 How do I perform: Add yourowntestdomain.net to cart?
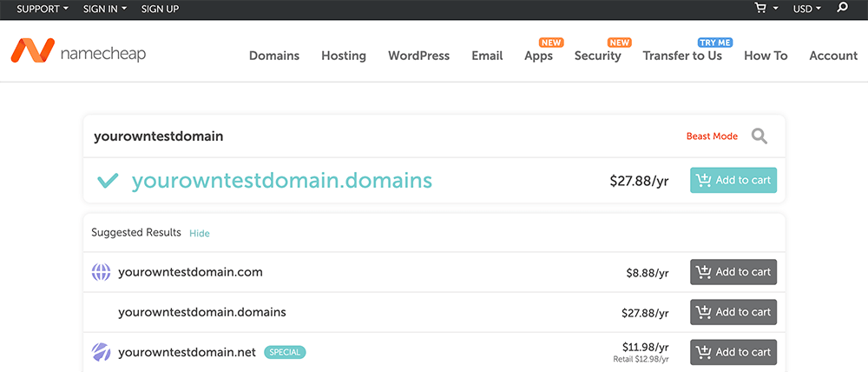[733, 352]
